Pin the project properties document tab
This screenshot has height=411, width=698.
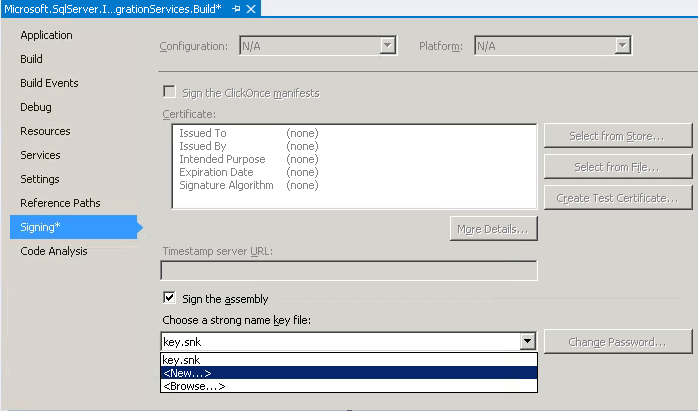click(x=236, y=9)
